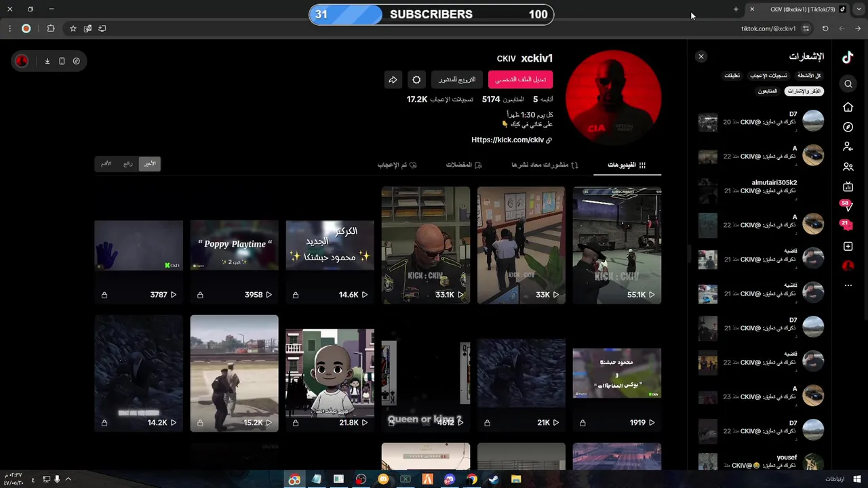
Task: Open profile settings gear icon
Action: point(416,80)
